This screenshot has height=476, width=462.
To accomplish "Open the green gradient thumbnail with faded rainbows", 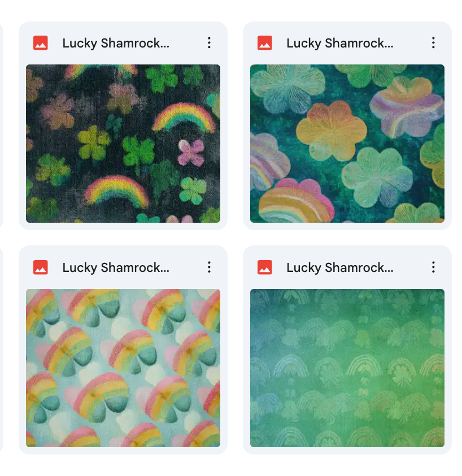I will pyautogui.click(x=347, y=367).
